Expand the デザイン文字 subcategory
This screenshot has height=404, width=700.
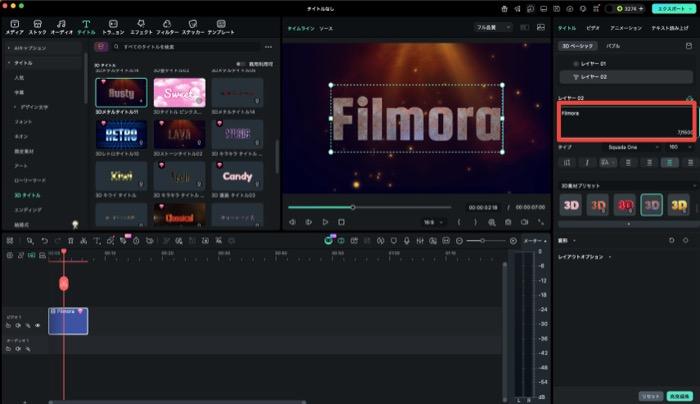[x=15, y=107]
